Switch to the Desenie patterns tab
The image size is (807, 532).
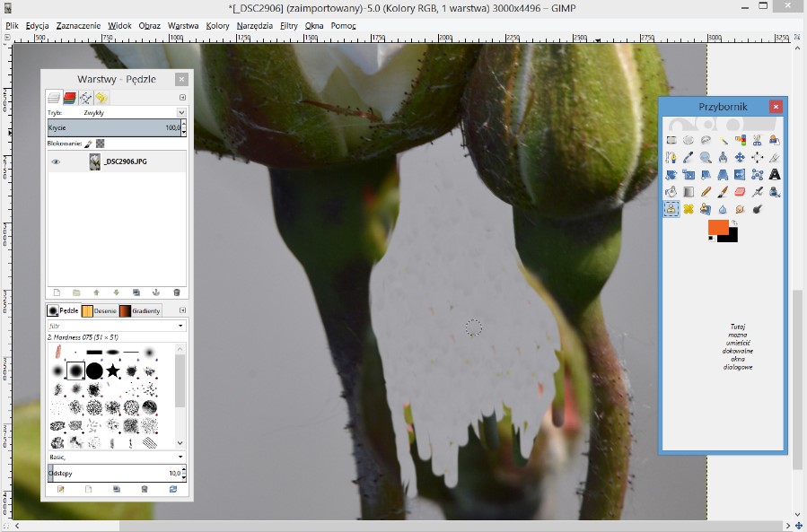[100, 311]
